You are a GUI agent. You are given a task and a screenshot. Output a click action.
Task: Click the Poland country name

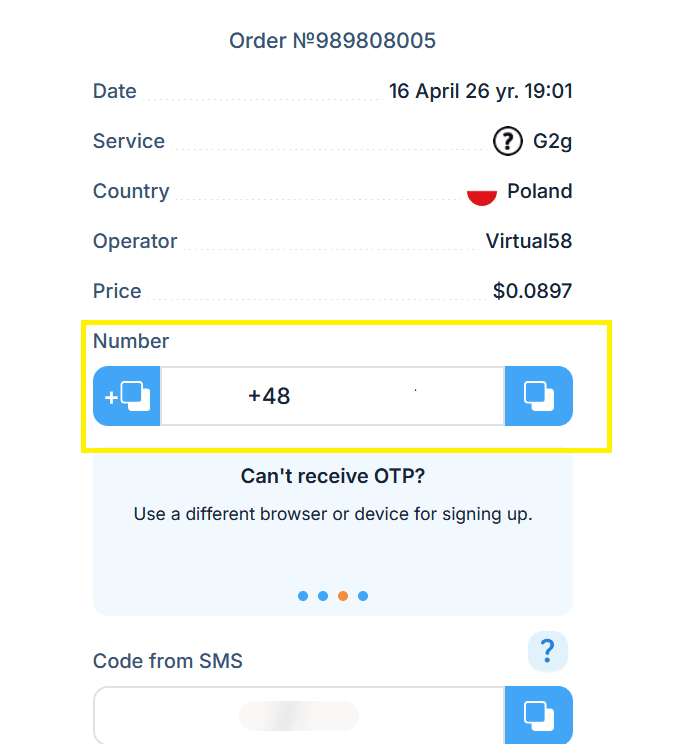pos(540,191)
